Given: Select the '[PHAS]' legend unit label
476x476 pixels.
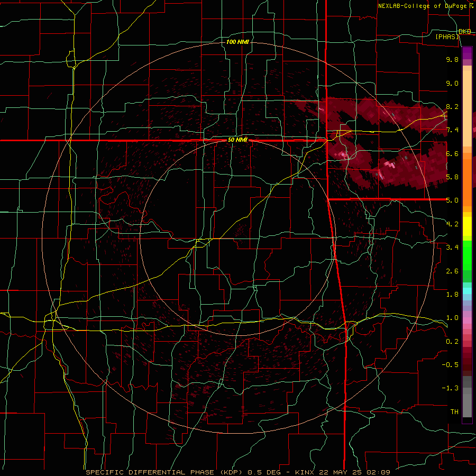Looking at the screenshot, I should pos(447,36).
